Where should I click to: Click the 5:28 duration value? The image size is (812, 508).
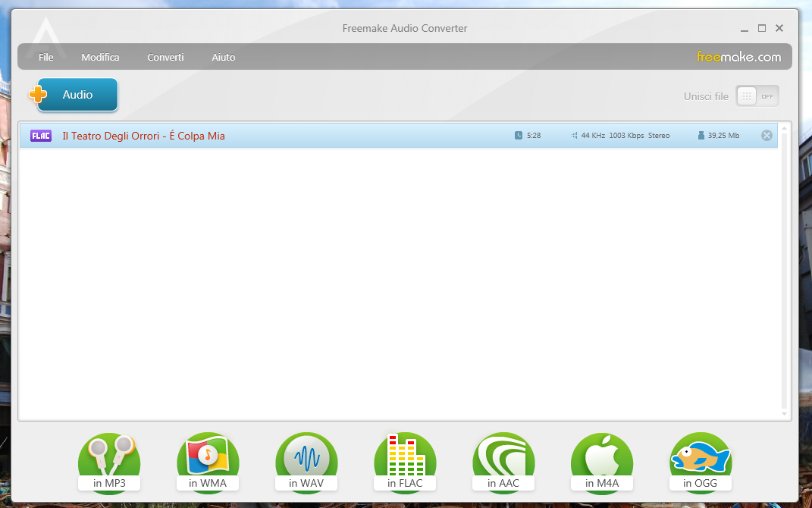534,136
